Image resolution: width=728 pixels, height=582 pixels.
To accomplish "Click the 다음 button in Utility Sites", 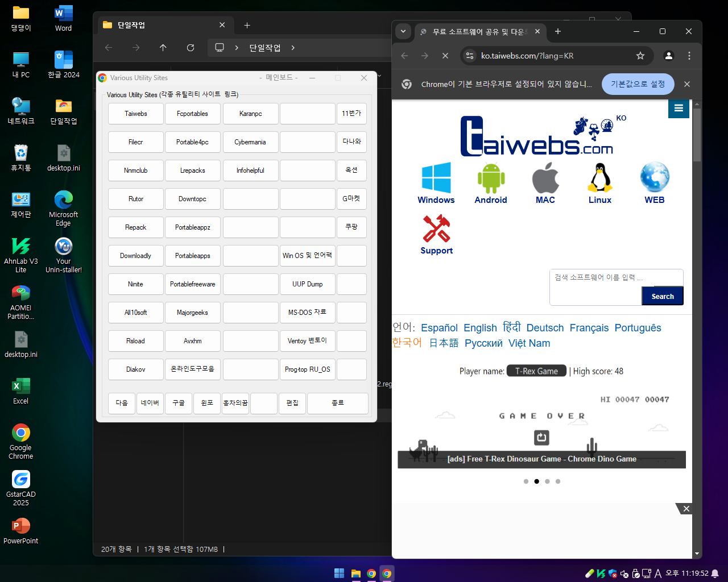I will [x=122, y=403].
